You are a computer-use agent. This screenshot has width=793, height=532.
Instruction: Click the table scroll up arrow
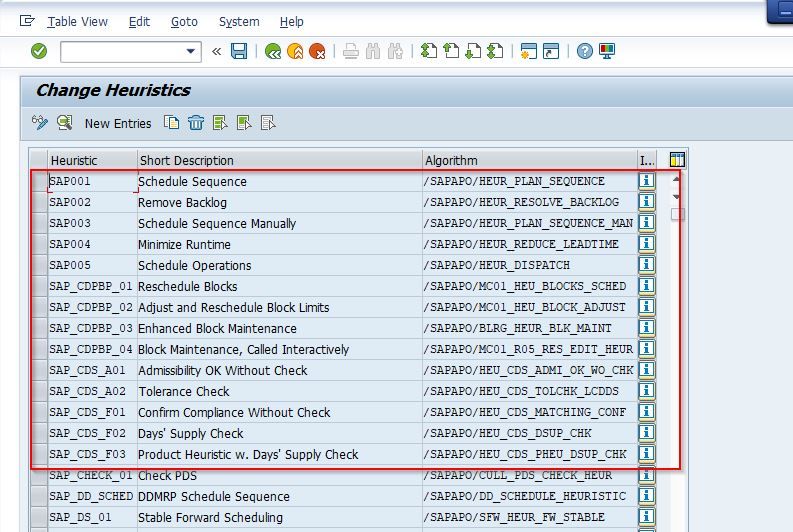[x=676, y=179]
